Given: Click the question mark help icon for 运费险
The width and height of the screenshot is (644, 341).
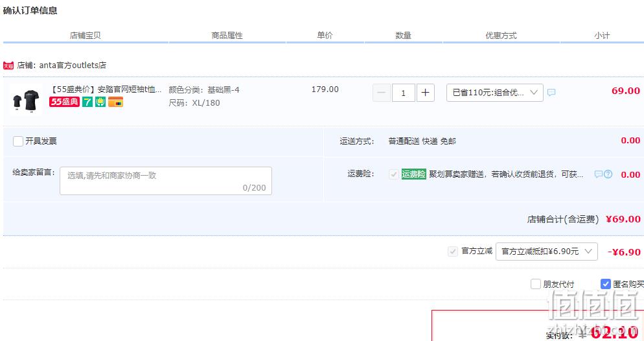Looking at the screenshot, I should coord(608,174).
